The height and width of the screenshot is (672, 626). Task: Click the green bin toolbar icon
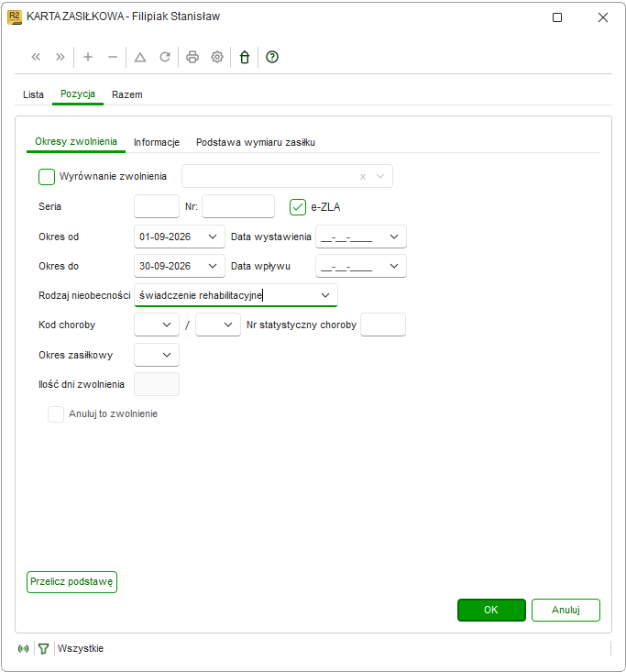245,57
